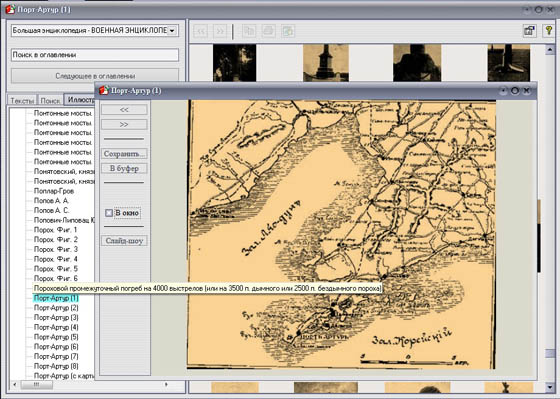560x399 pixels.
Task: Toggle the "В окно" checkbox
Action: (x=109, y=213)
